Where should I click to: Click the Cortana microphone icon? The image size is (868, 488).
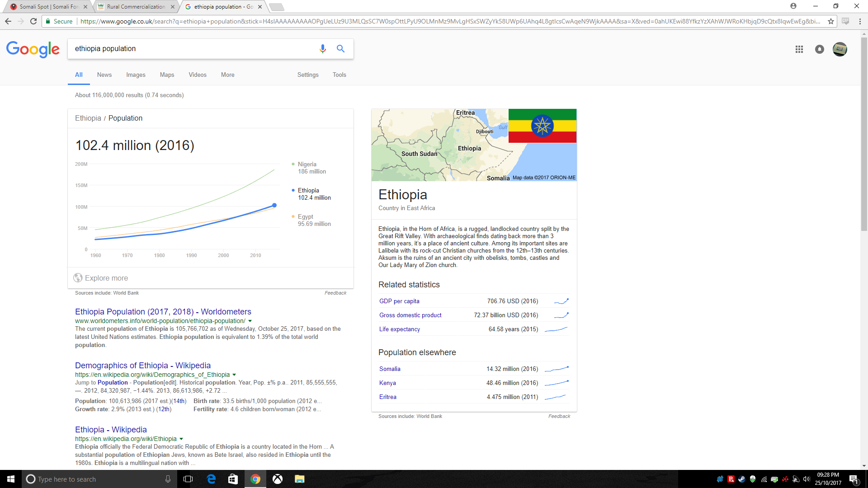(168, 479)
